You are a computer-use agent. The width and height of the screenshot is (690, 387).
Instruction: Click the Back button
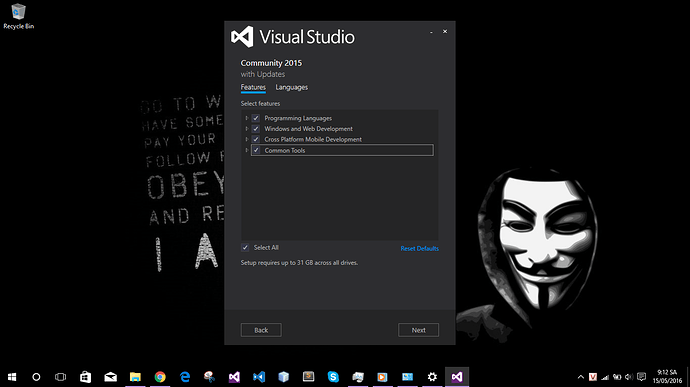tap(261, 330)
